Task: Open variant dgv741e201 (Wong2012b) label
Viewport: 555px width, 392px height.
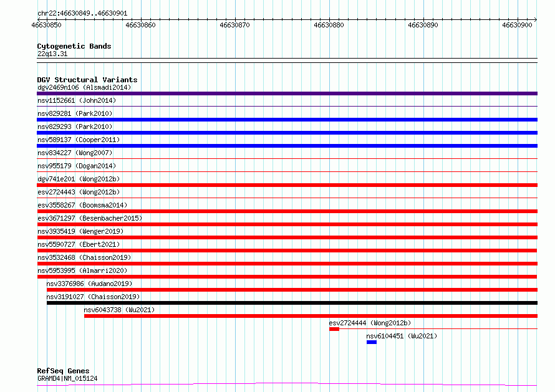Action: (x=79, y=179)
